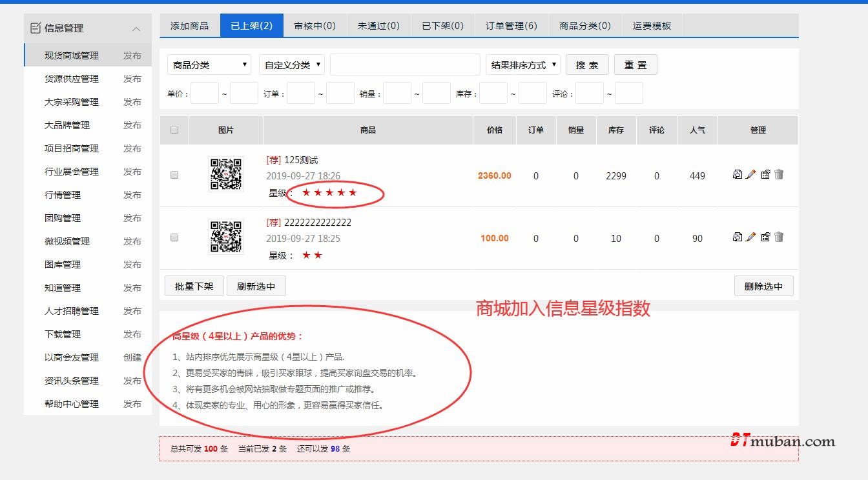
Task: Click the take-down icon for product 125测试
Action: [765, 174]
